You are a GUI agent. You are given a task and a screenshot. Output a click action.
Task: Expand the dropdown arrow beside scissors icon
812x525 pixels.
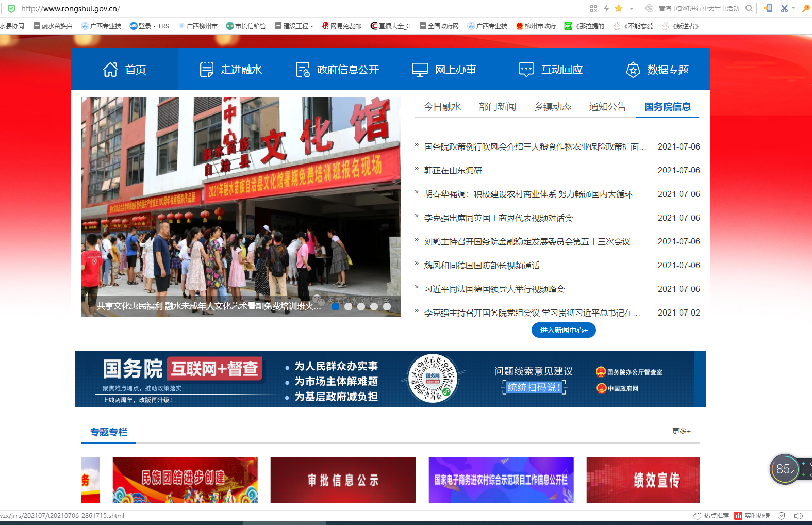pyautogui.click(x=793, y=8)
